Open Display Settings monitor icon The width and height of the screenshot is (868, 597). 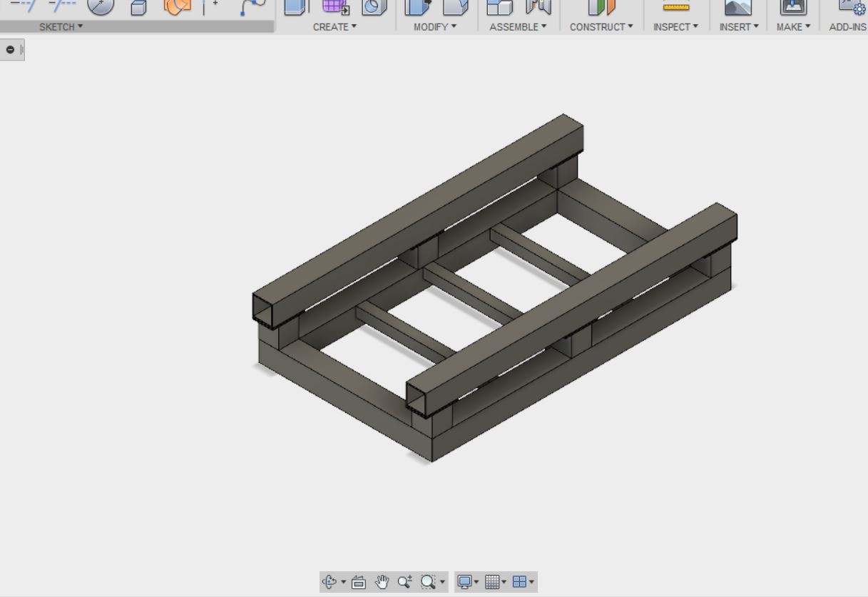coord(464,582)
